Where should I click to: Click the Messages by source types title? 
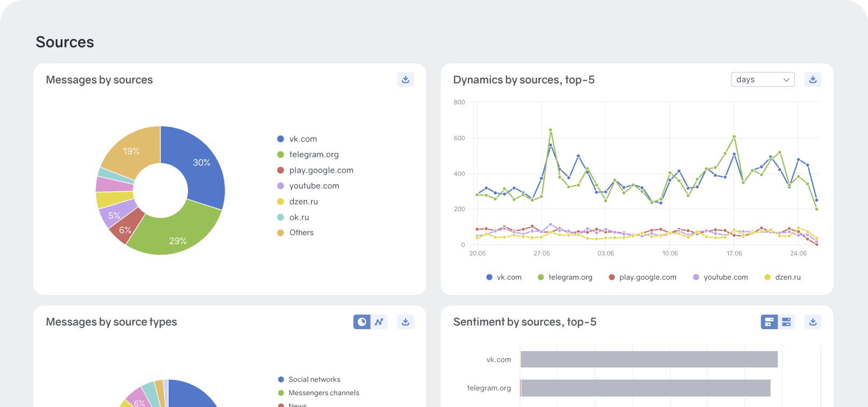pos(111,322)
